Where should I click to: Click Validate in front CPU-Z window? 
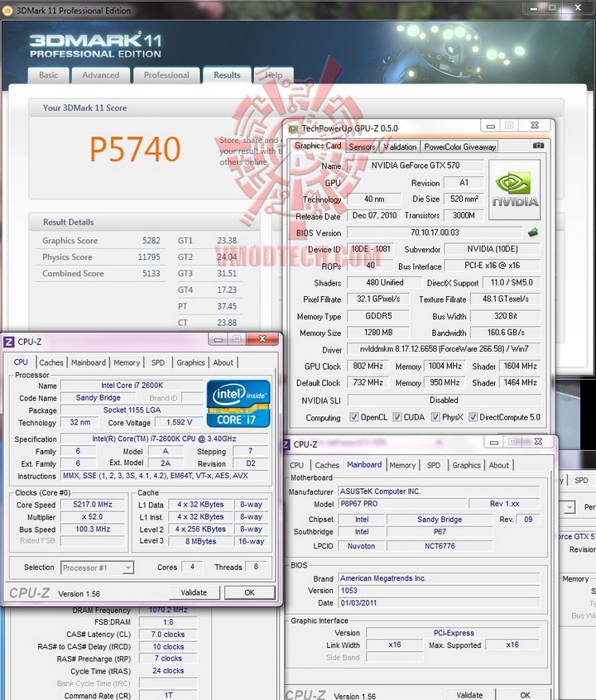[x=194, y=592]
